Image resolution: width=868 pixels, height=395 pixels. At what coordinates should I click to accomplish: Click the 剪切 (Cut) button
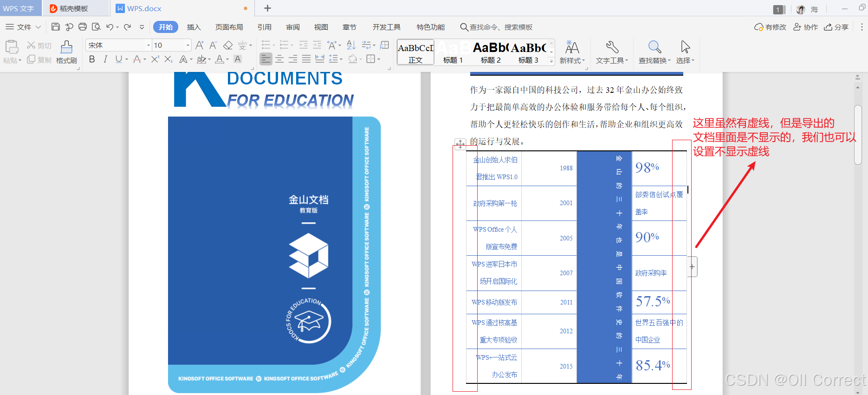coord(39,45)
